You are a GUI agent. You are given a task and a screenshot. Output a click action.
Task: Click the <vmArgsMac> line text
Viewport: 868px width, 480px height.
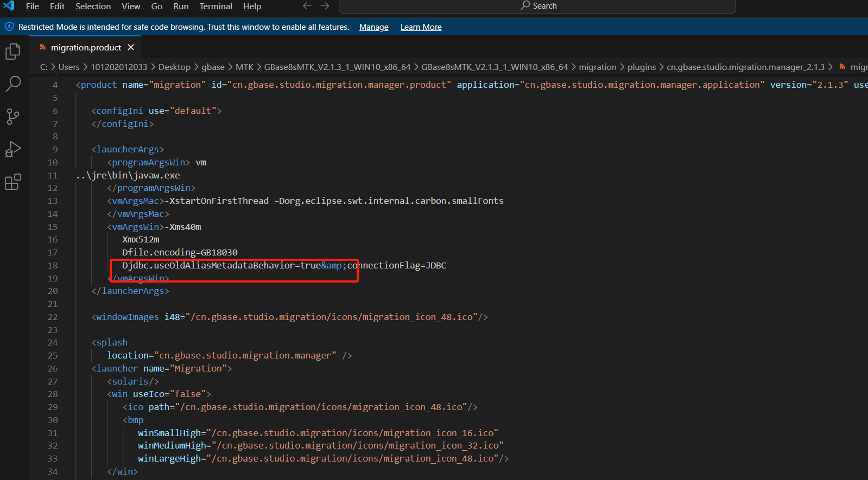tap(305, 201)
